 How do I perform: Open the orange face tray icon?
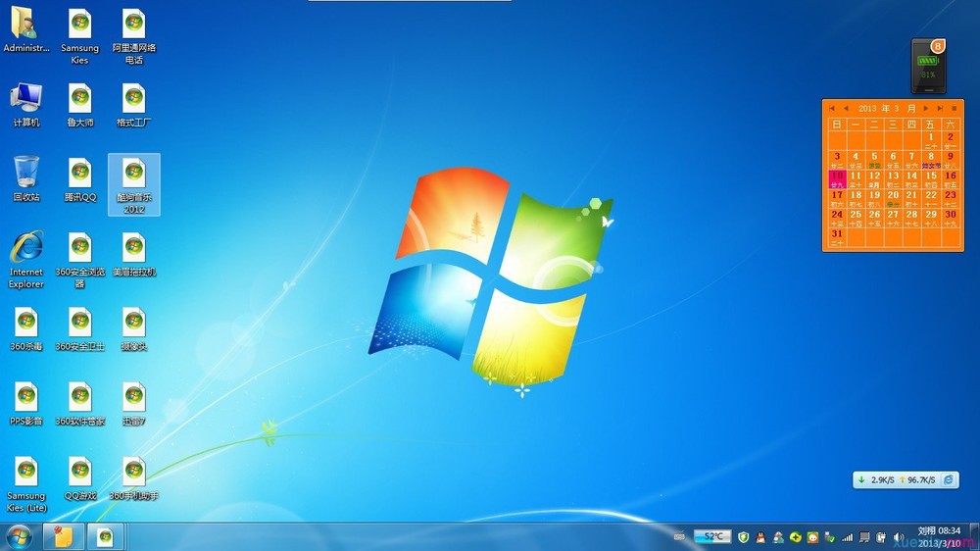point(812,537)
